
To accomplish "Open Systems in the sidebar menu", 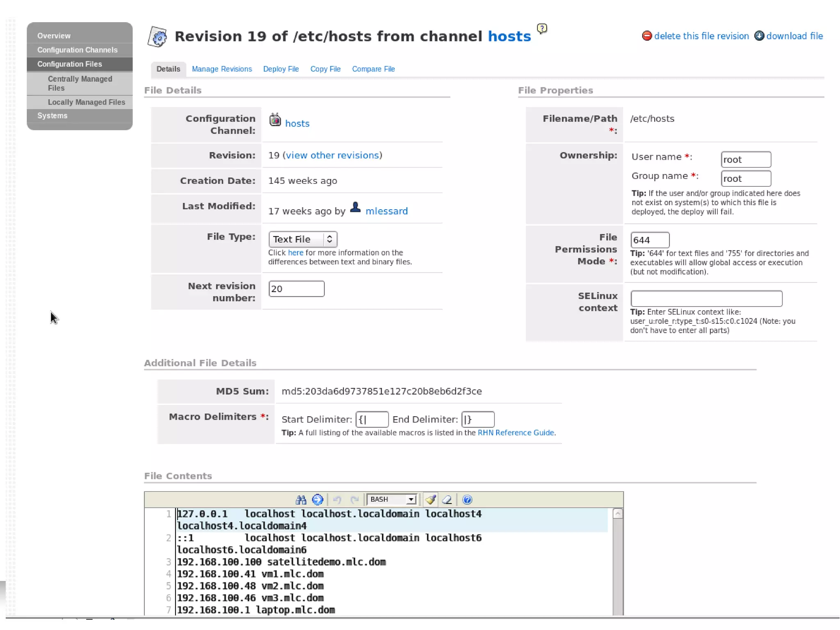I will click(52, 116).
